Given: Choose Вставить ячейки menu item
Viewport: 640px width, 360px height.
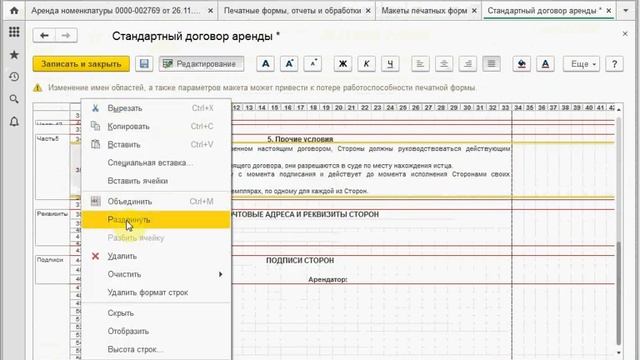Looking at the screenshot, I should [x=156, y=181].
